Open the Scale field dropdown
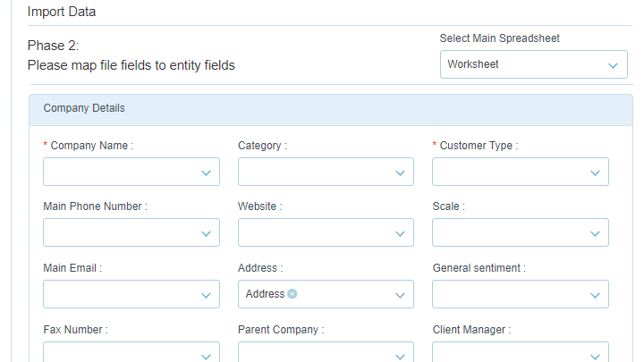Viewport: 644px width, 362px height. click(x=521, y=232)
